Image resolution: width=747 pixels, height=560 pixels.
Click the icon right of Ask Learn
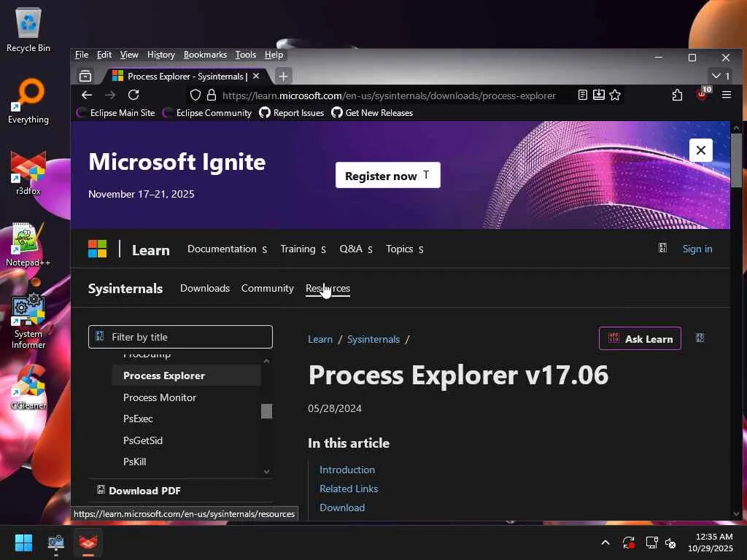coord(700,338)
